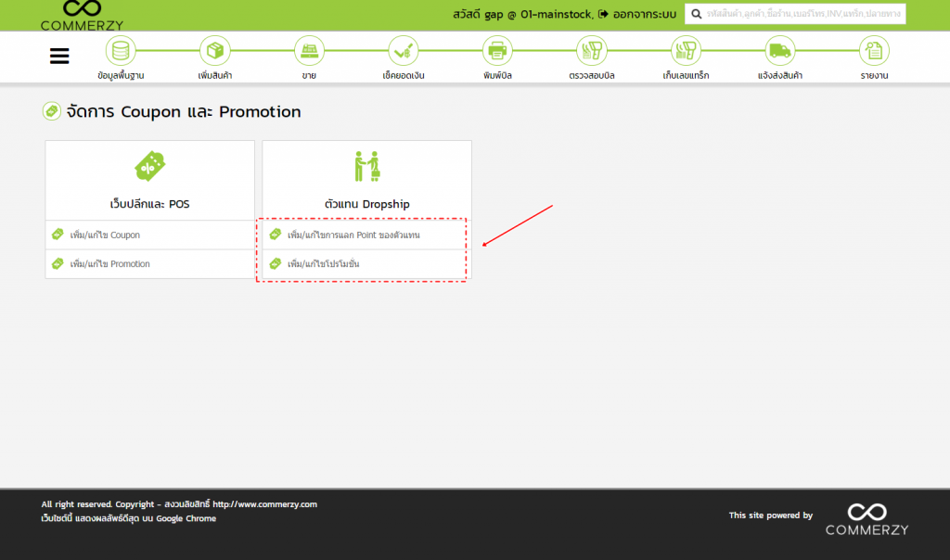Click the เว็บปลีกและ POS heading

[x=149, y=204]
